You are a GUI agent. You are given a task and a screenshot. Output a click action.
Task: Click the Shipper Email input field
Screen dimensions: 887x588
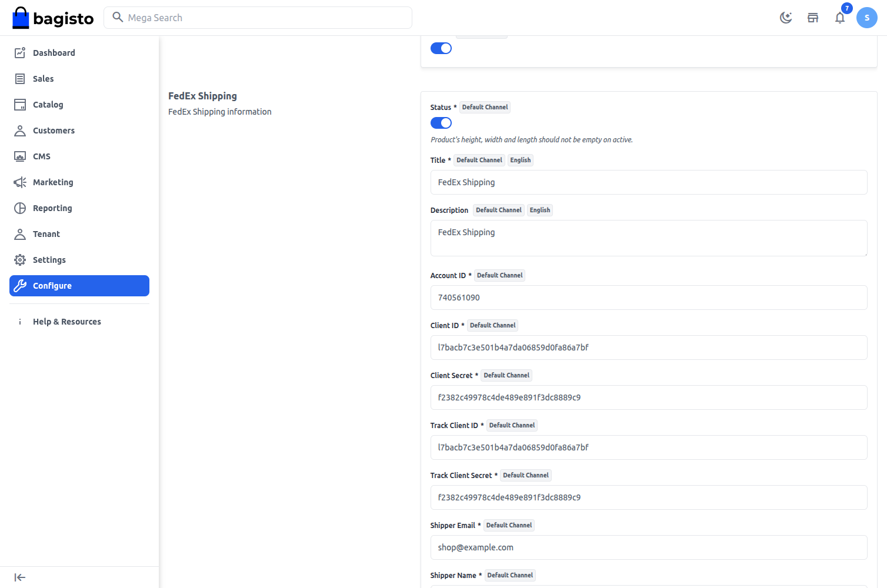[x=649, y=547]
